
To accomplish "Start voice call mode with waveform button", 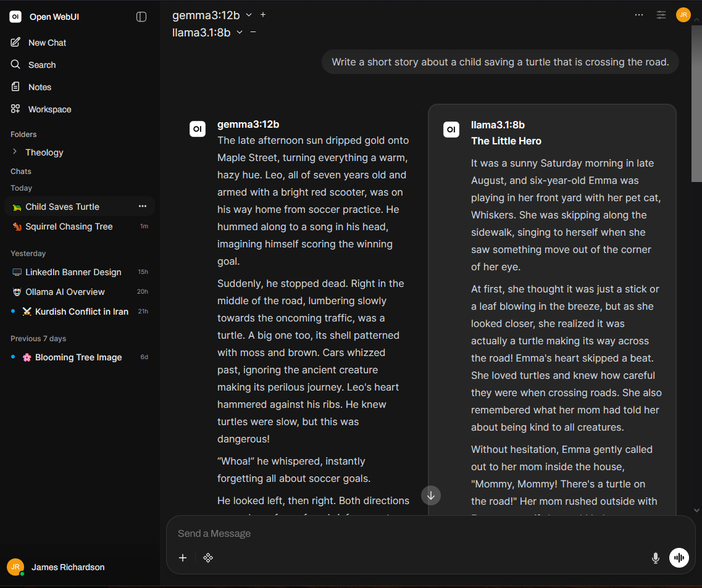I will pyautogui.click(x=679, y=558).
